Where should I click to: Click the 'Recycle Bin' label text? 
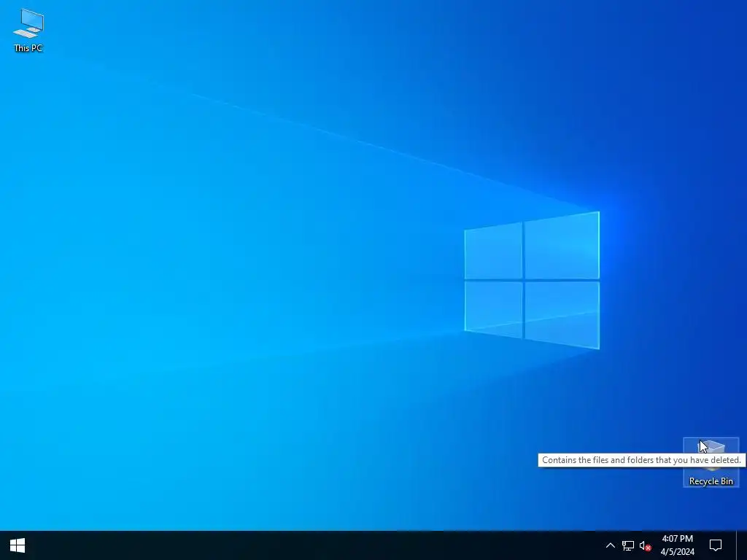(x=711, y=481)
